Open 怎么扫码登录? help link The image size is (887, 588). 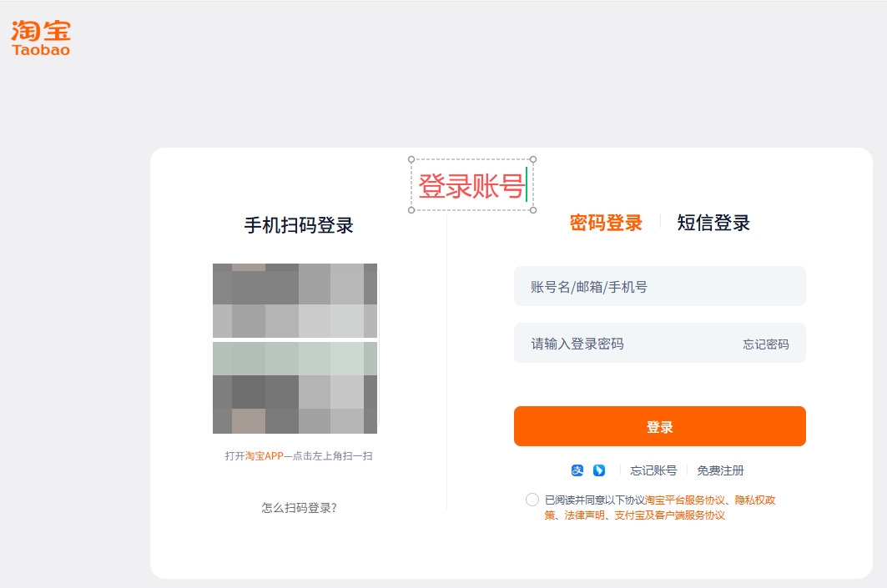tap(299, 508)
